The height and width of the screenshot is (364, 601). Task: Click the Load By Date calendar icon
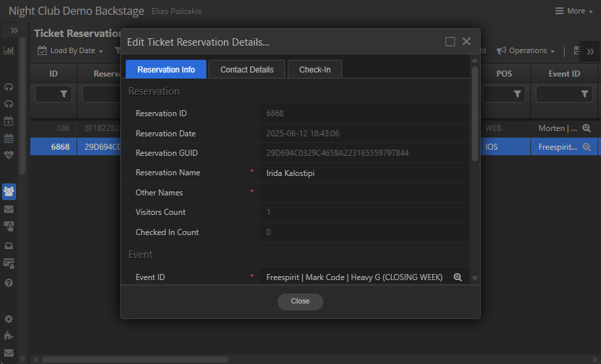pos(42,50)
